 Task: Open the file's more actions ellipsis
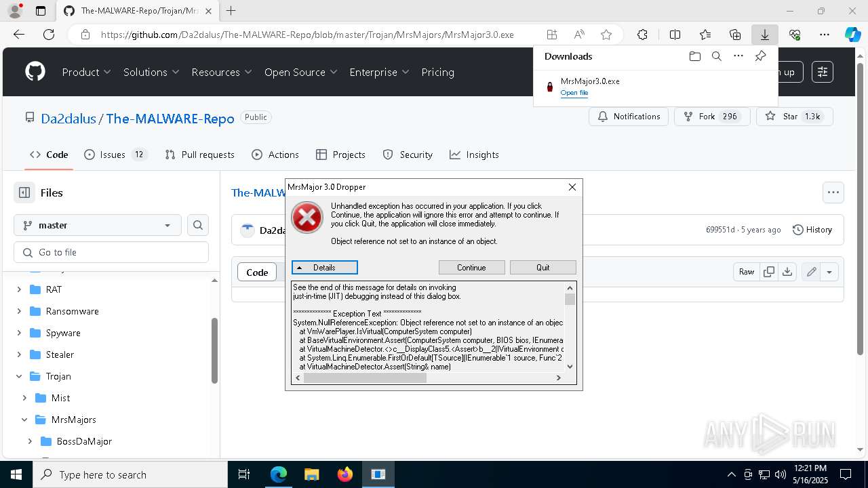(x=833, y=192)
